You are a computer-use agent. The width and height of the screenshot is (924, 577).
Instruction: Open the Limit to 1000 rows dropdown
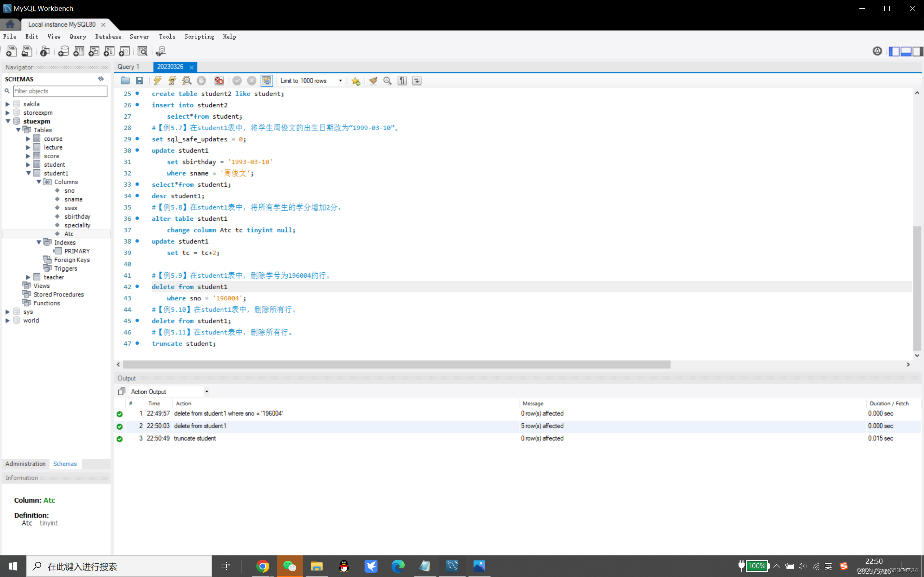coord(340,80)
